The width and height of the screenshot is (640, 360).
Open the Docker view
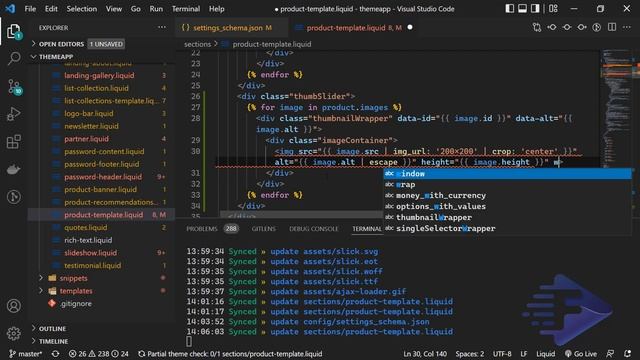click(14, 169)
